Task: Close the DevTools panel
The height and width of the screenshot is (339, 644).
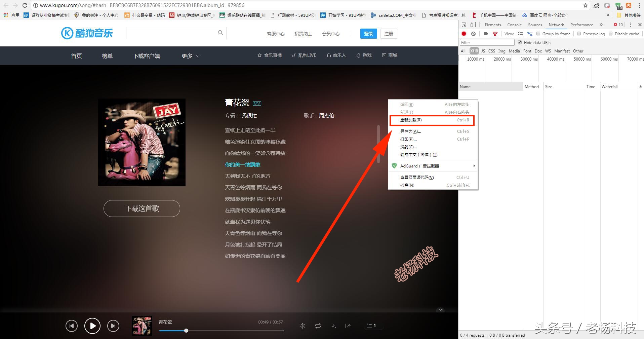Action: point(640,25)
